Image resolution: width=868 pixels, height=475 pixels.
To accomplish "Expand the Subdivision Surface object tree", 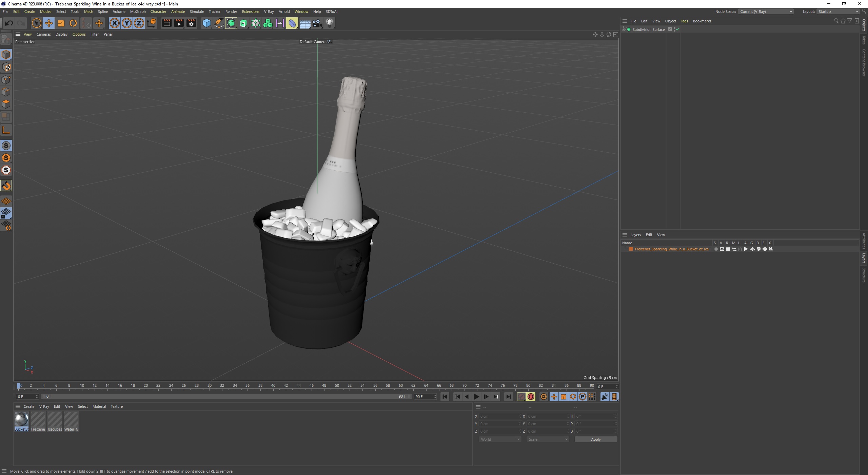I will pos(624,30).
